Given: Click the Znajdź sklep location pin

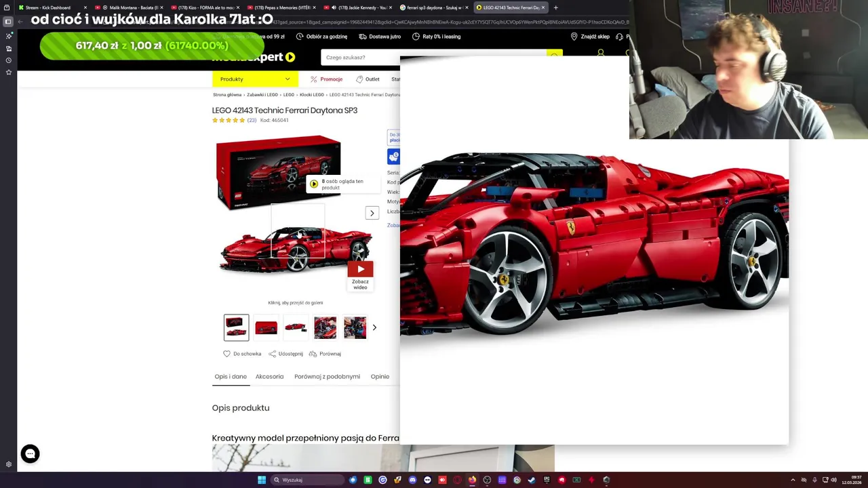Looking at the screenshot, I should click(574, 37).
